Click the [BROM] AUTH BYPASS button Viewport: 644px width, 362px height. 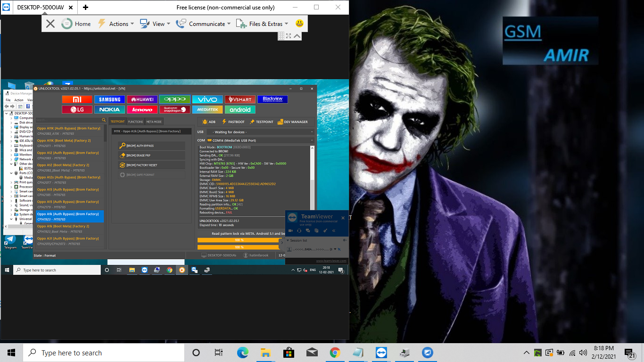tap(152, 146)
